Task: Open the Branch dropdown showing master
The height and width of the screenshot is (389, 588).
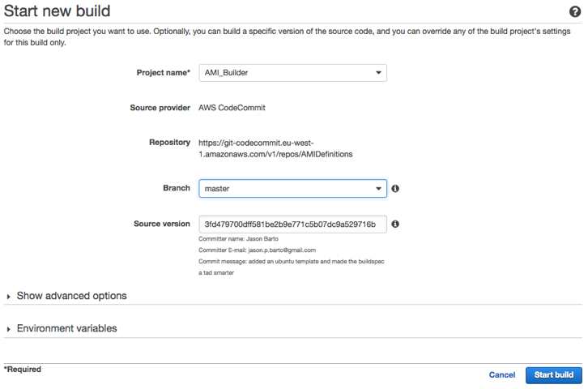Action: (x=292, y=189)
